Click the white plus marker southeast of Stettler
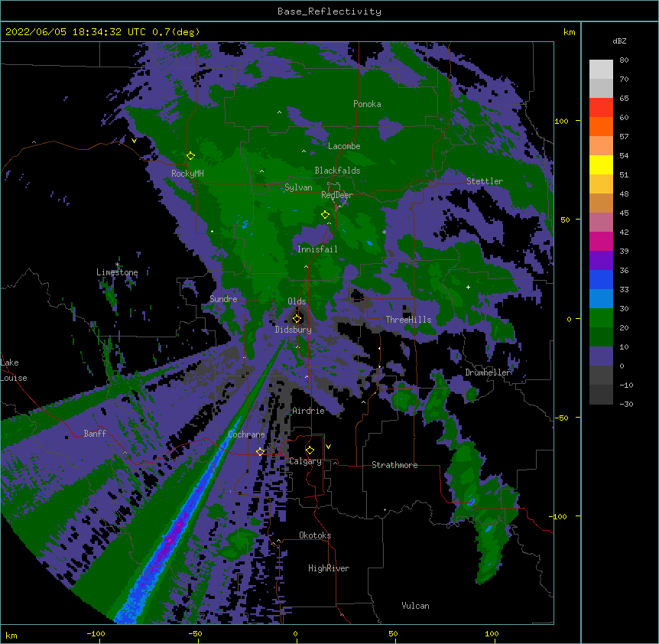659x644 pixels. pyautogui.click(x=468, y=287)
